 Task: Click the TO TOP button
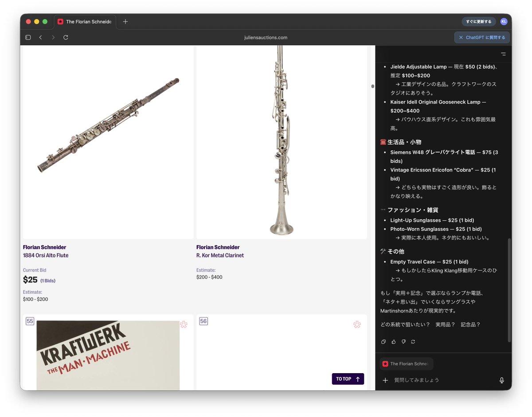[348, 379]
